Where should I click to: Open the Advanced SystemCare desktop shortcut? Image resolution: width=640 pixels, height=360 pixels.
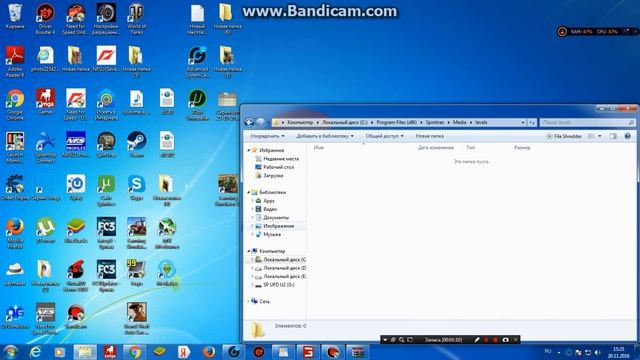tap(197, 61)
